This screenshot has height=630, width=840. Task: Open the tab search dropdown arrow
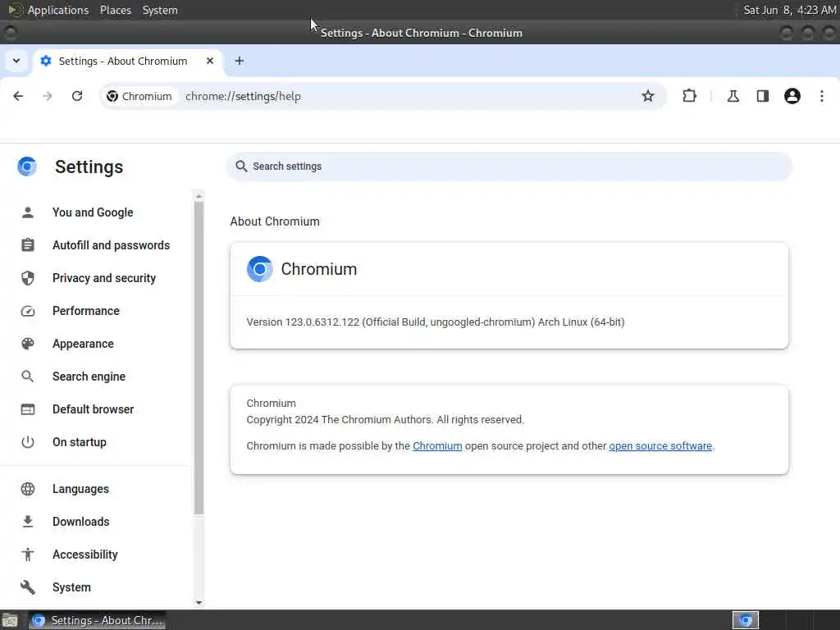coord(16,61)
